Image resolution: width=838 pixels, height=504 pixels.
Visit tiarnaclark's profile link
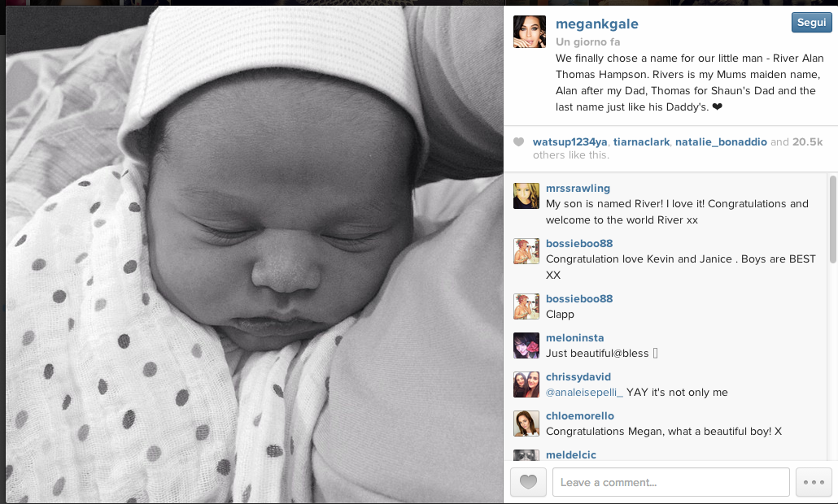641,142
